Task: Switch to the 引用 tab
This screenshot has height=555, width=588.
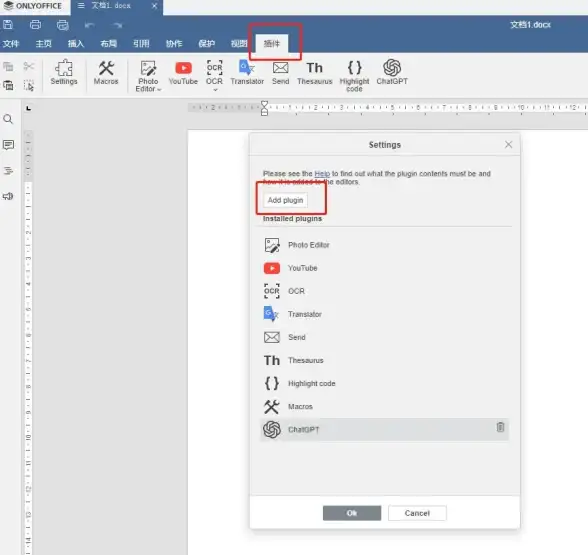Action: point(141,44)
